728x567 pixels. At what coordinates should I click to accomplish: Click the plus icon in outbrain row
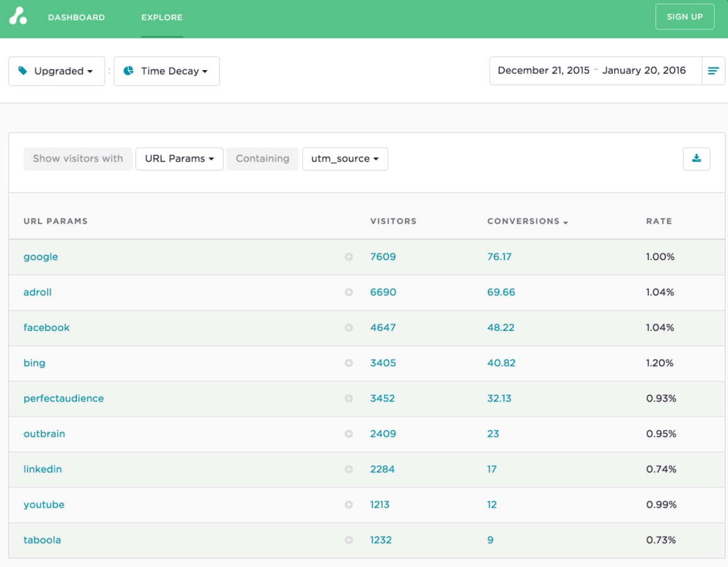pos(349,434)
